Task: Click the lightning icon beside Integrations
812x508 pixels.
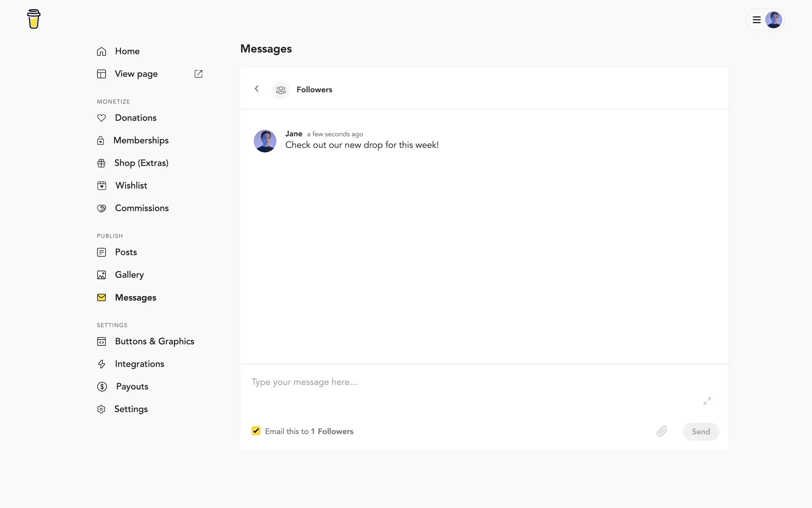Action: tap(101, 364)
